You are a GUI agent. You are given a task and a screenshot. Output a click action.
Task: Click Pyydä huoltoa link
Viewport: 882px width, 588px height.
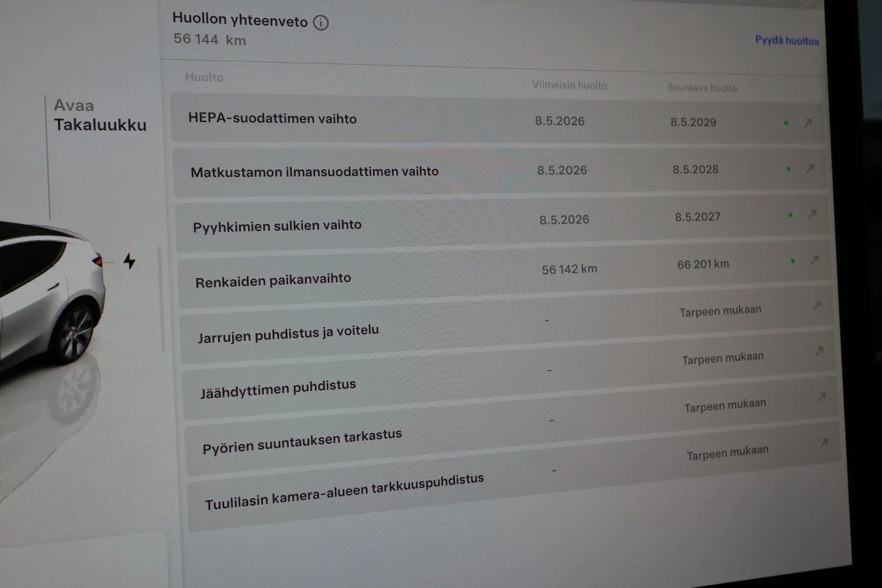[x=787, y=40]
